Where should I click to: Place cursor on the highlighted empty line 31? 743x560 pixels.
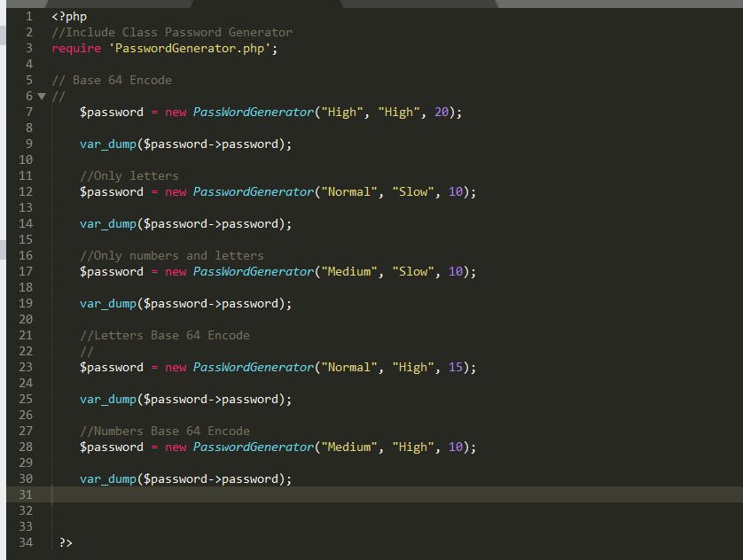tap(355, 494)
